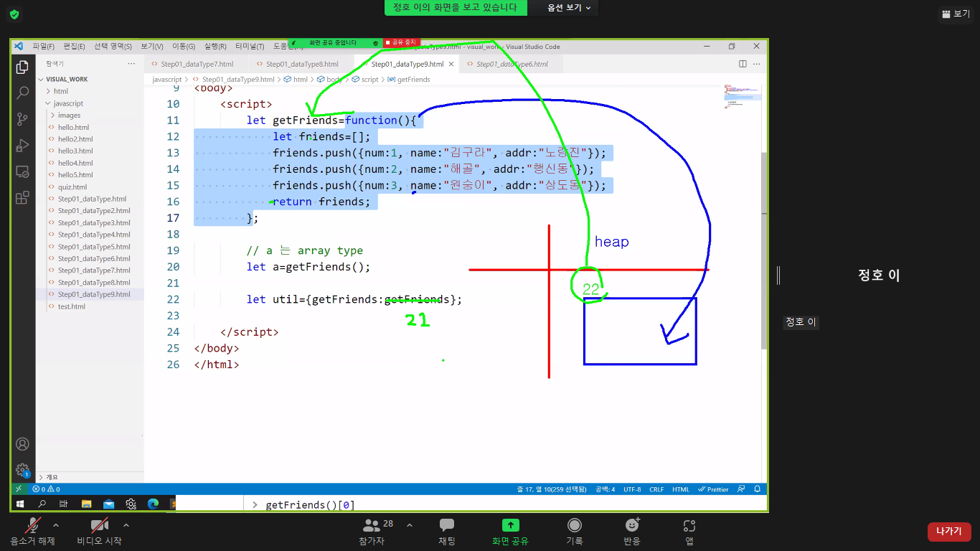This screenshot has height=551, width=980.
Task: Open the Explorer view in activity bar
Action: coord(22,67)
